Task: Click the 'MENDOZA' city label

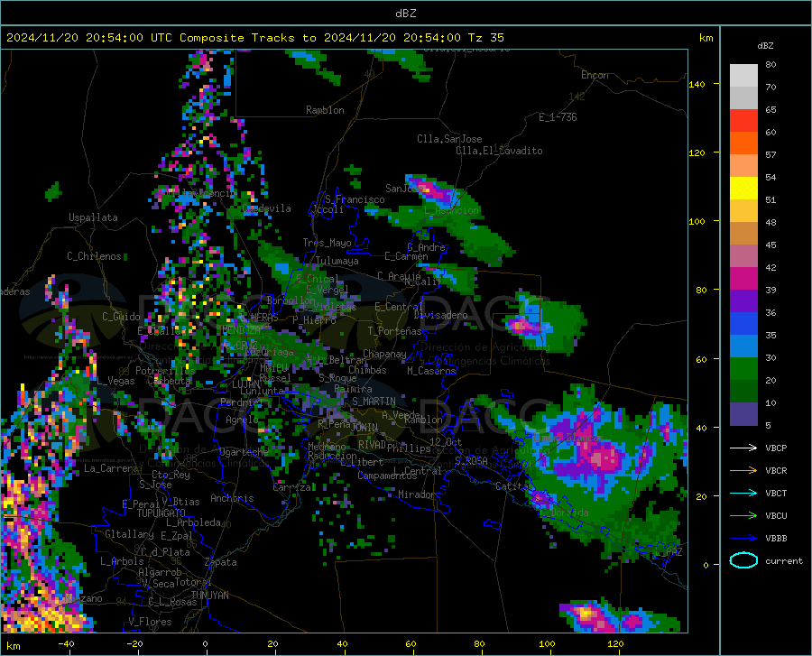Action: pos(241,330)
